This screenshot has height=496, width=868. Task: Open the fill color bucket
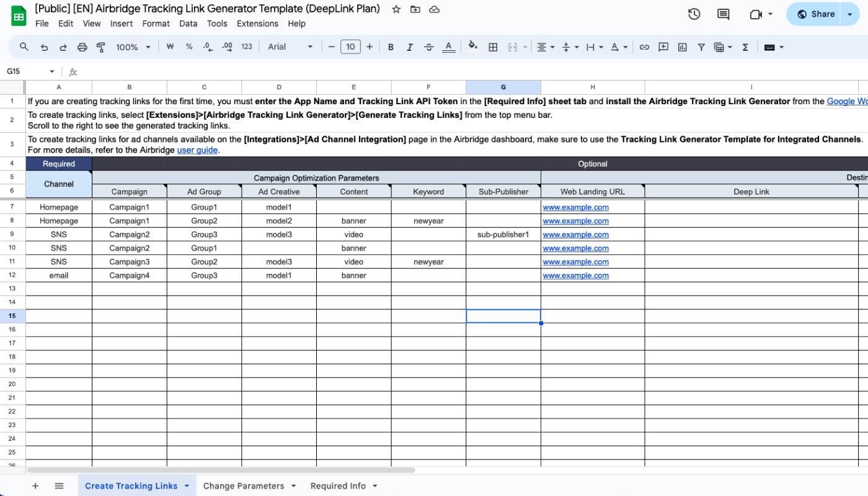pyautogui.click(x=473, y=46)
